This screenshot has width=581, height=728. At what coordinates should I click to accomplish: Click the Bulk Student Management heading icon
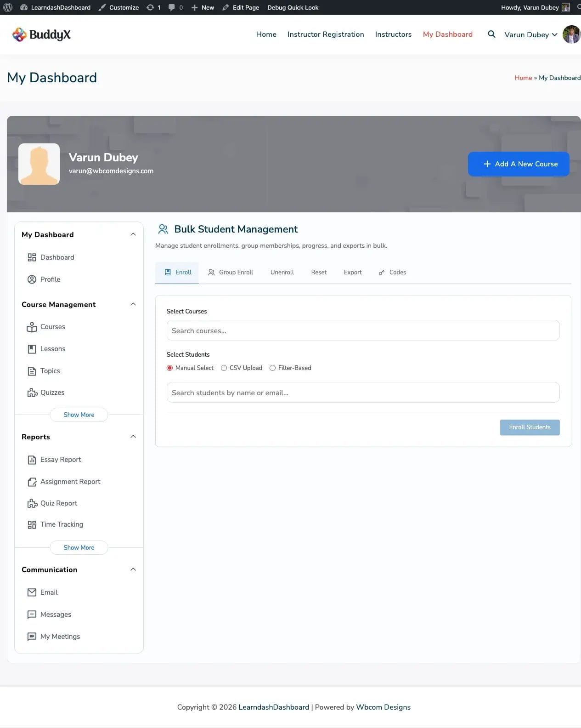tap(163, 229)
